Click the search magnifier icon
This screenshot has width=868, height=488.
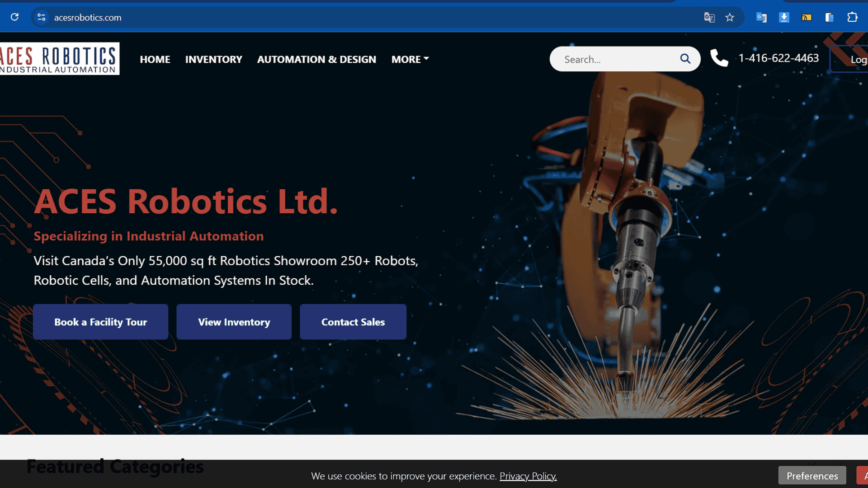pos(685,59)
